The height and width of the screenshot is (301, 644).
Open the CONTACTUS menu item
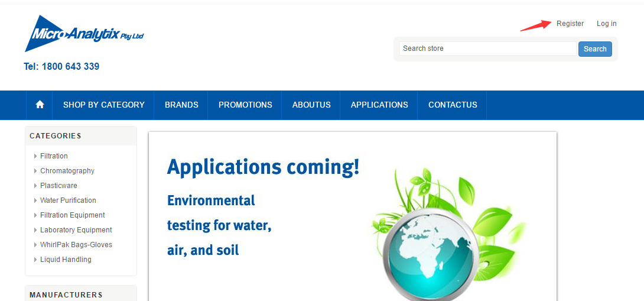point(453,105)
